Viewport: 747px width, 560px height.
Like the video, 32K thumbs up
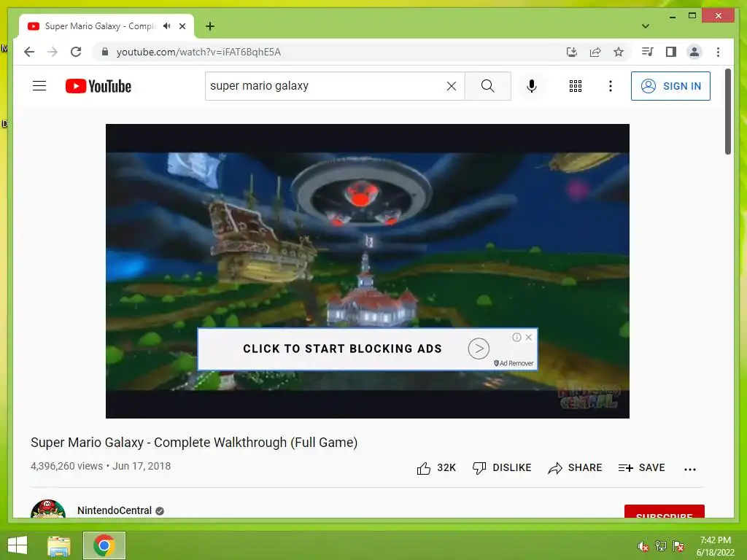(436, 468)
